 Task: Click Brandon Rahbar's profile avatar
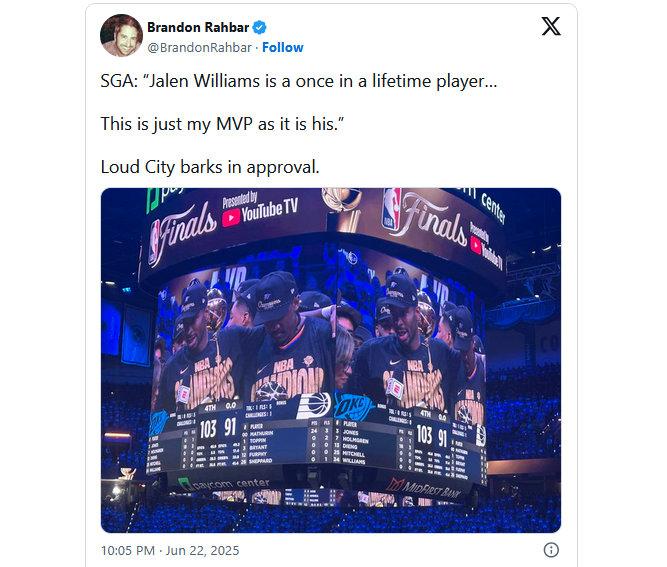[121, 36]
